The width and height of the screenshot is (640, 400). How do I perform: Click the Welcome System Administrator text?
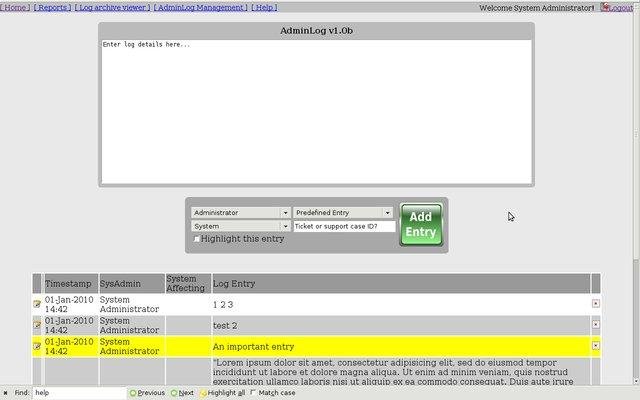pos(536,8)
